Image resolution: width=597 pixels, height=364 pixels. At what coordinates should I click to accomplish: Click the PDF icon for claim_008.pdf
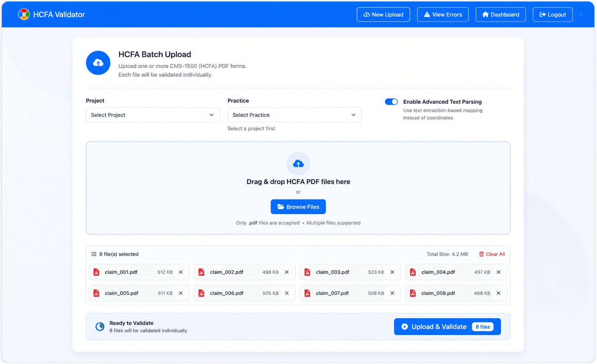(413, 293)
